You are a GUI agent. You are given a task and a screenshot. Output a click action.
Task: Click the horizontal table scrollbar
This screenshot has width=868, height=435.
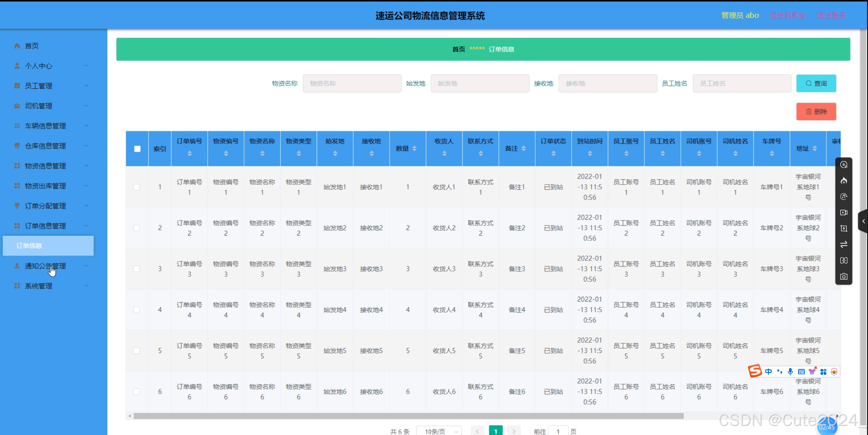(x=408, y=416)
